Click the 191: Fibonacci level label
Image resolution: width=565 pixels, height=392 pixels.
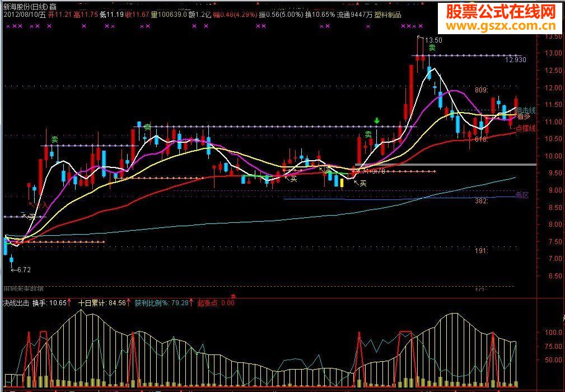482,251
